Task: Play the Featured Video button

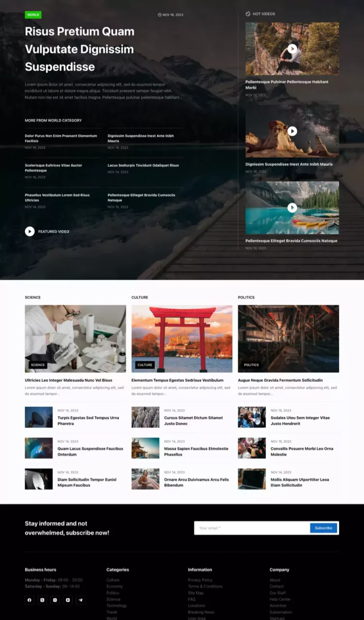Action: point(30,232)
